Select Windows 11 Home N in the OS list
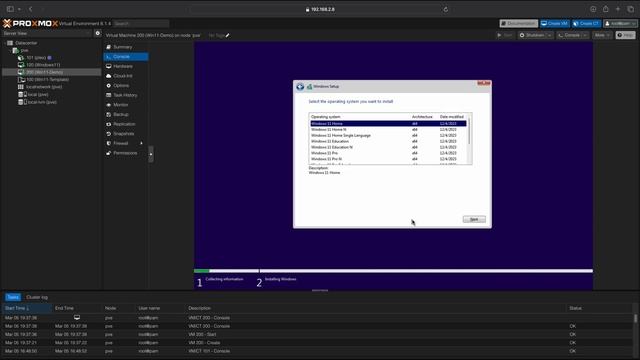This screenshot has width=640, height=360. tap(388, 129)
